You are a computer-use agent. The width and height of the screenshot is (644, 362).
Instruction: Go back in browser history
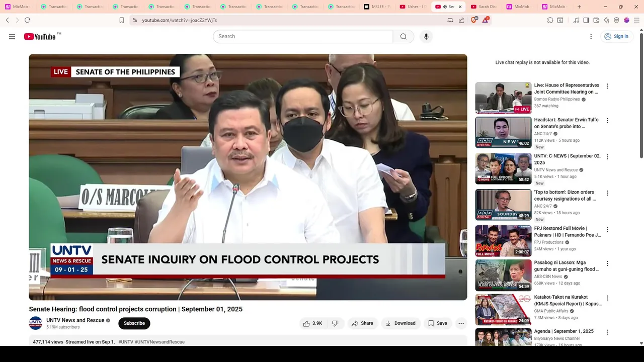pyautogui.click(x=7, y=20)
